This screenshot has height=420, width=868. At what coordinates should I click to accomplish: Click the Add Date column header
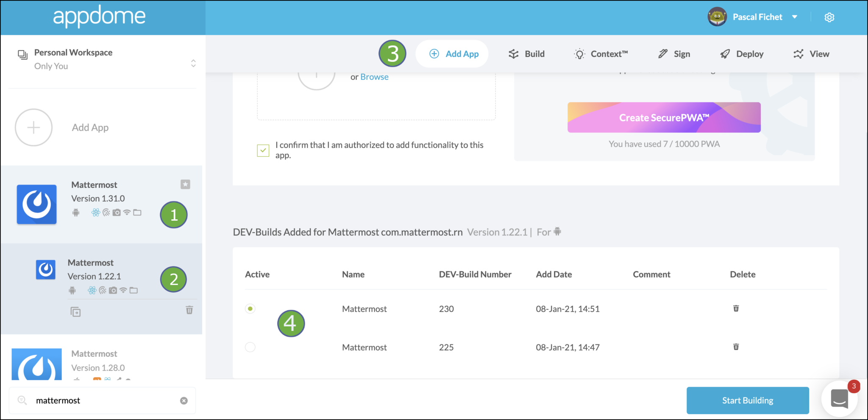click(554, 274)
